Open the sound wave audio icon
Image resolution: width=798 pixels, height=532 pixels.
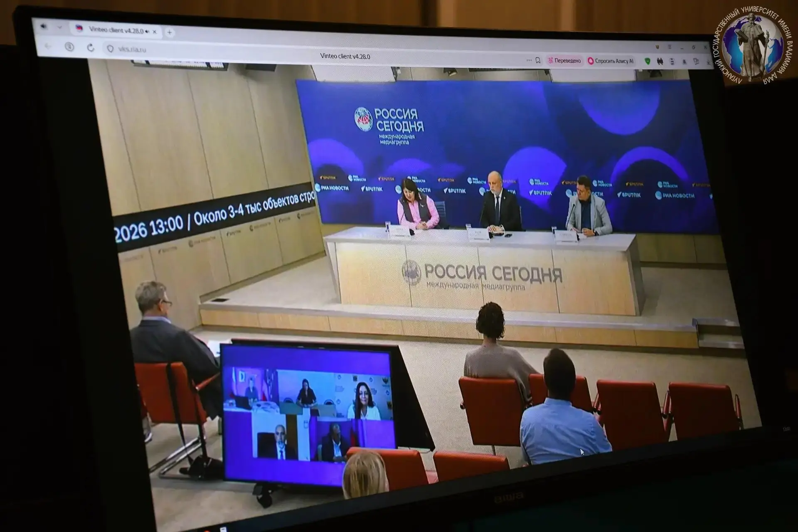(660, 62)
